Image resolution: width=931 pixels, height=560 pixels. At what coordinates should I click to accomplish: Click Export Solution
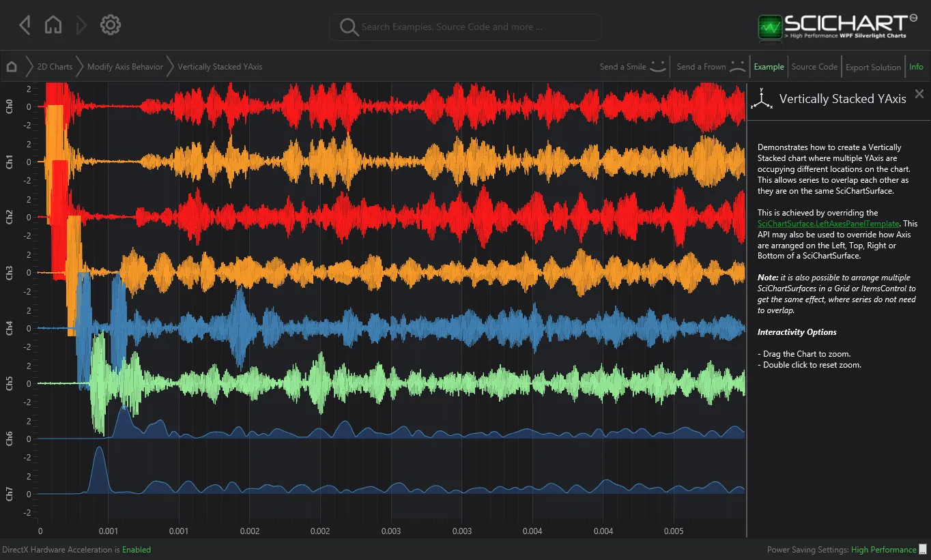pyautogui.click(x=873, y=67)
